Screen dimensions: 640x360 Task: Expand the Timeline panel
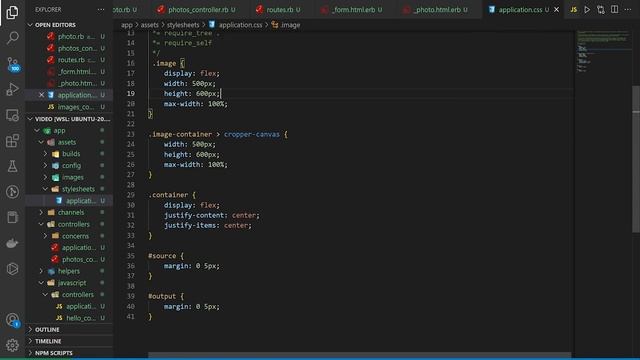pos(69,341)
